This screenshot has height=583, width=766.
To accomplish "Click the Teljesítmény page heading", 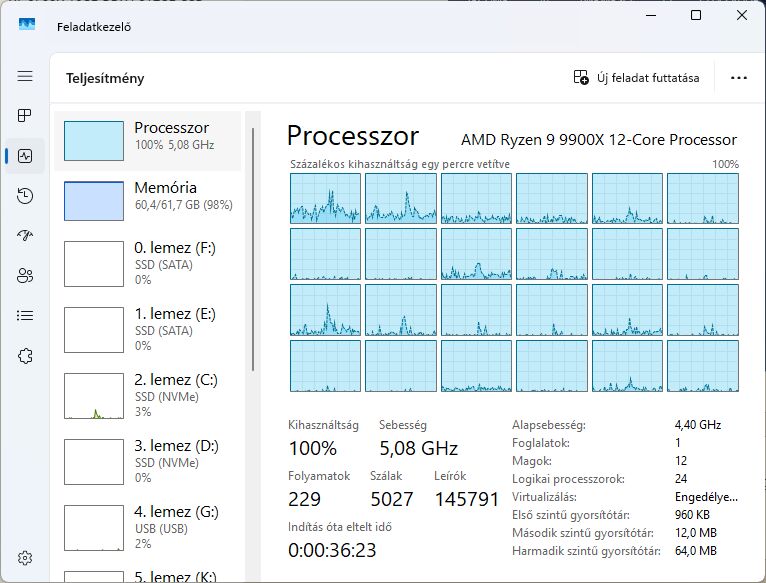I will (105, 78).
